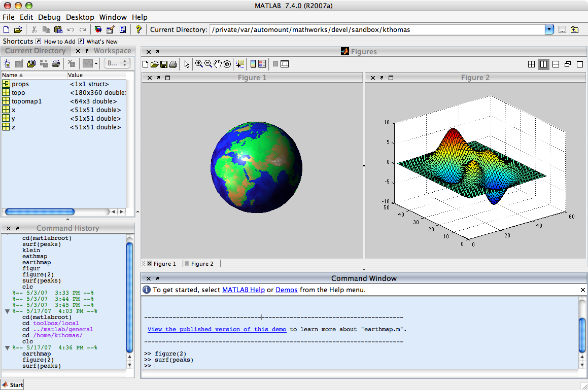Save the figure with the floppy disk icon
Screen dimensions: 588x390
coord(164,64)
